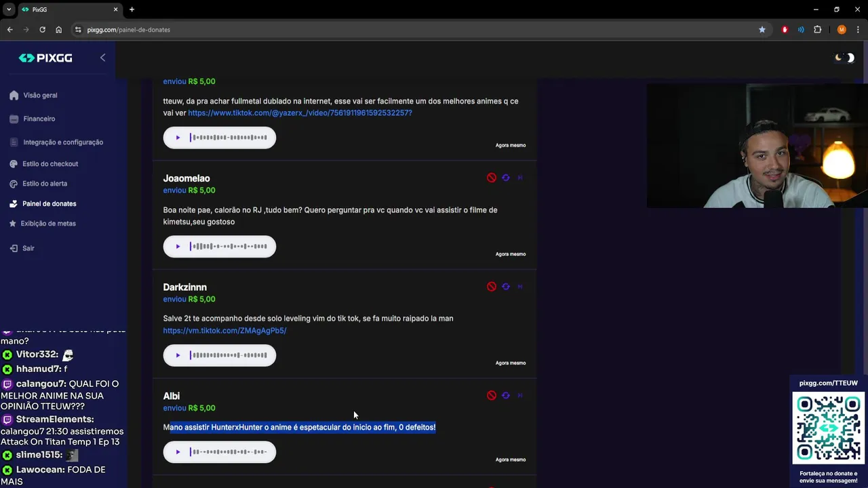The width and height of the screenshot is (868, 488).
Task: Go back in browser history
Action: 9,30
